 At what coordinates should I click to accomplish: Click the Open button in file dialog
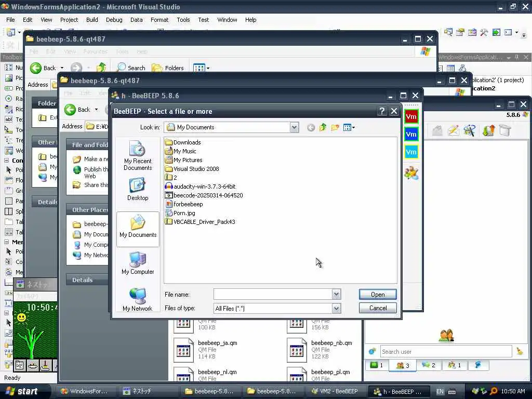378,295
